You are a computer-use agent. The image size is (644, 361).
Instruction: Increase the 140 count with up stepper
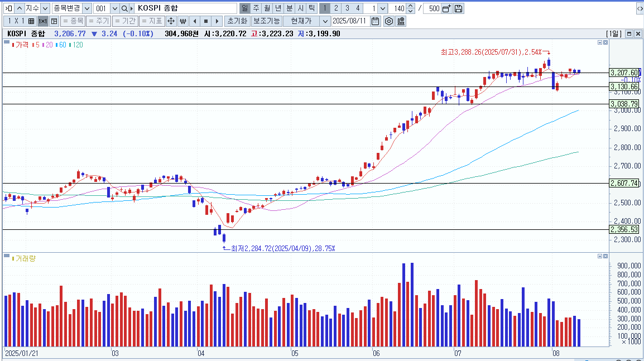[410, 6]
